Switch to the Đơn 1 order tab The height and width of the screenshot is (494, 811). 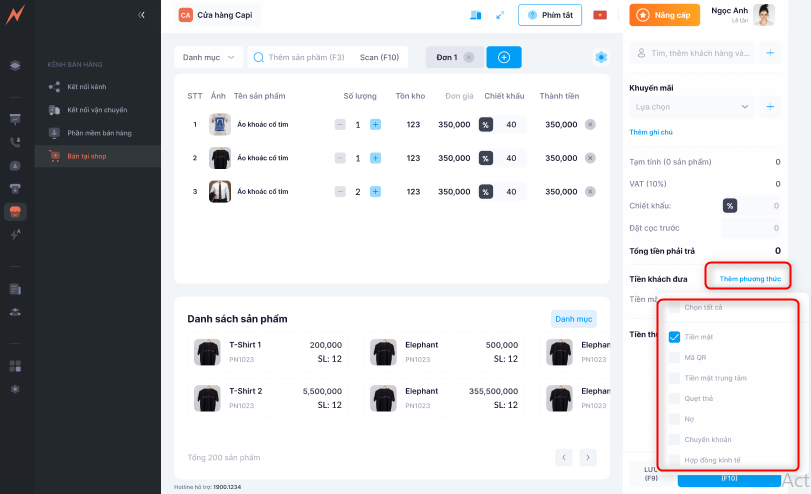pos(447,57)
